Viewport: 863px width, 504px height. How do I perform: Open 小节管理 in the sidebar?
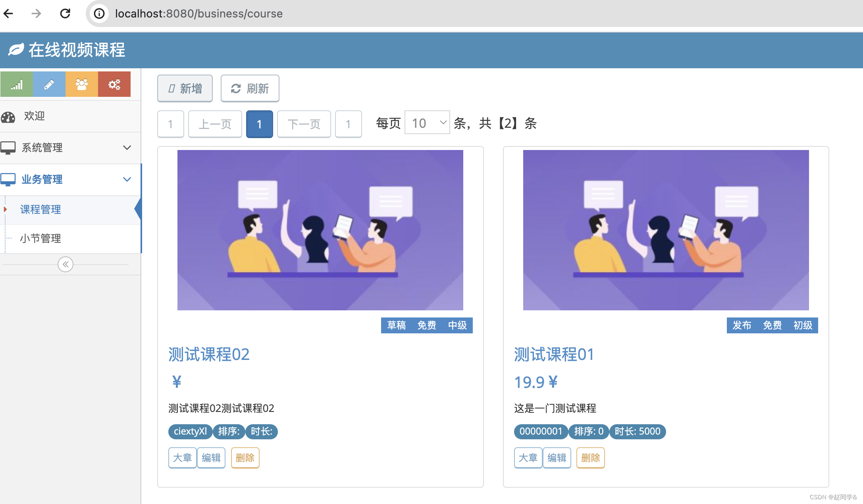[x=40, y=239]
